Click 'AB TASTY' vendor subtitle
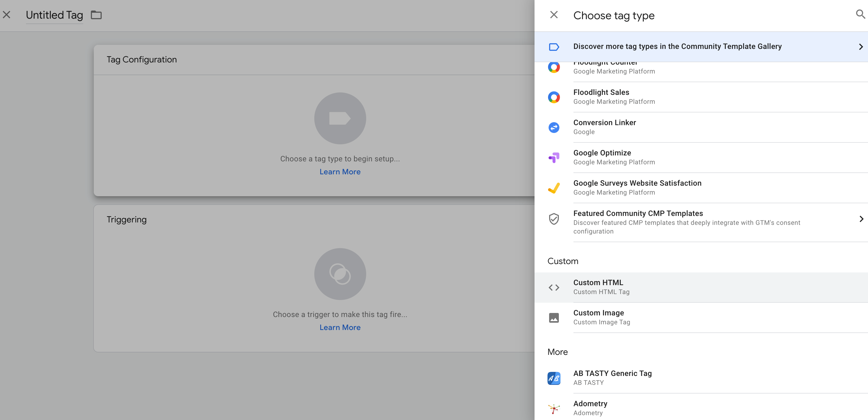The height and width of the screenshot is (420, 868). click(588, 383)
